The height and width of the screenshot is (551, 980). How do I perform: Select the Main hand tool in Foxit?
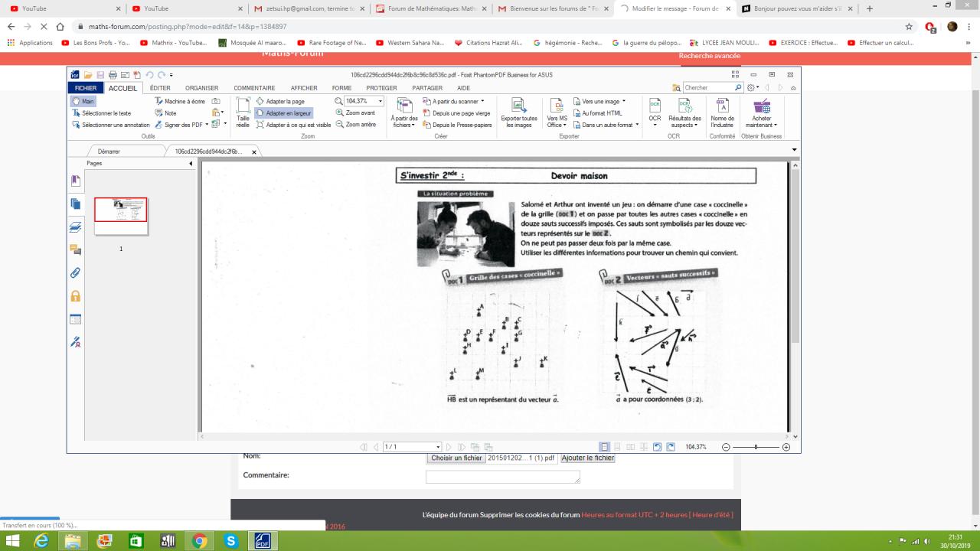[83, 101]
